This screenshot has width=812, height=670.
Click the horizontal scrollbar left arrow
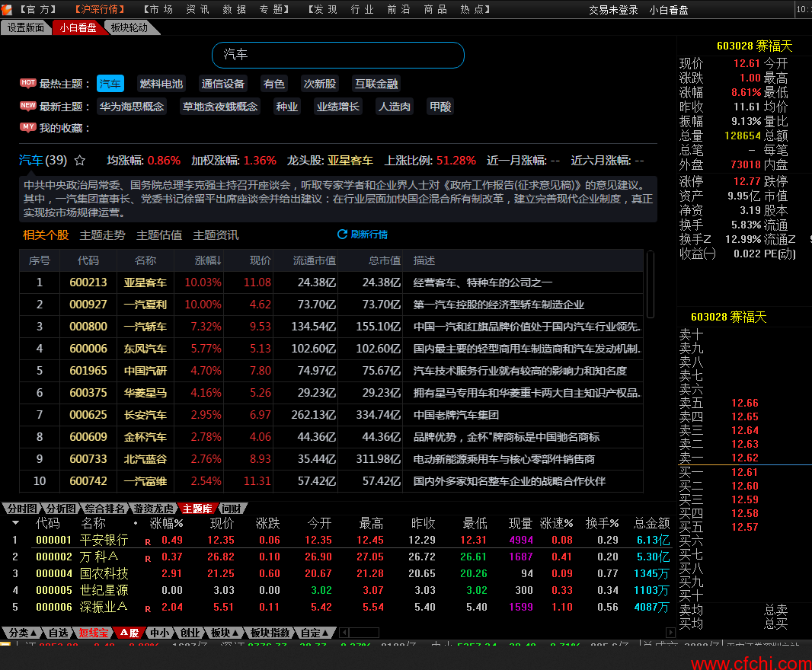tap(344, 633)
